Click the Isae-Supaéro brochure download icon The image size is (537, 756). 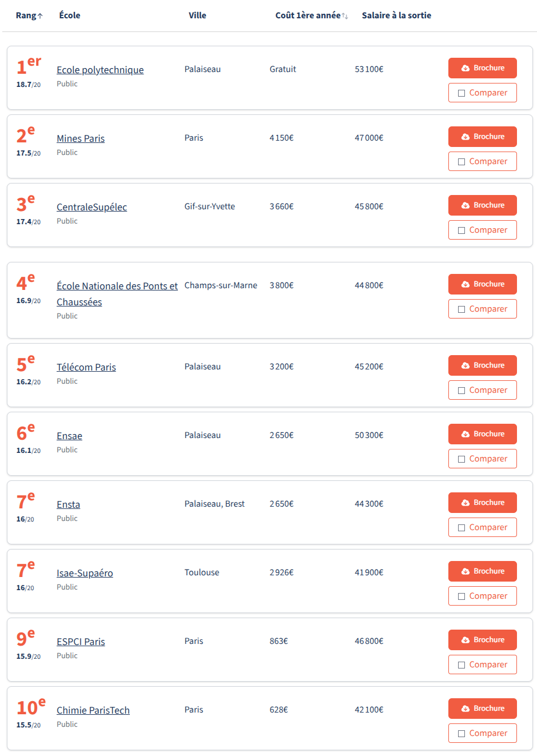pos(466,571)
